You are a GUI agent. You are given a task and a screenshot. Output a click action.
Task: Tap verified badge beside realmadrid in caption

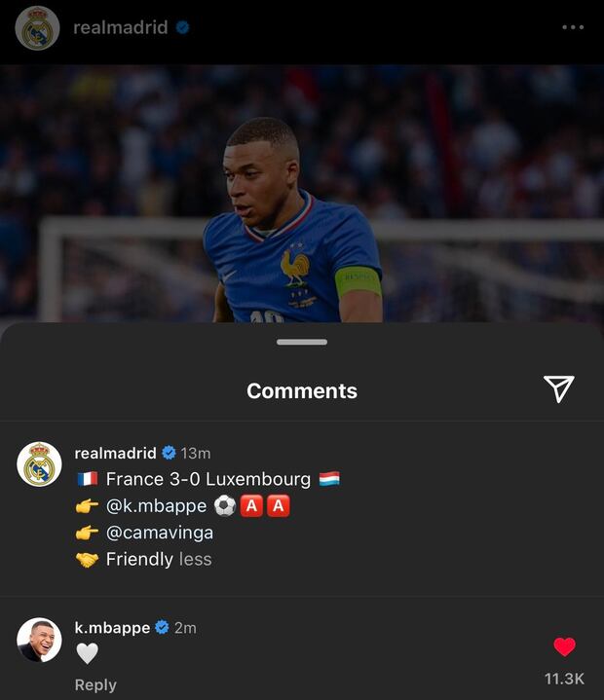point(169,453)
